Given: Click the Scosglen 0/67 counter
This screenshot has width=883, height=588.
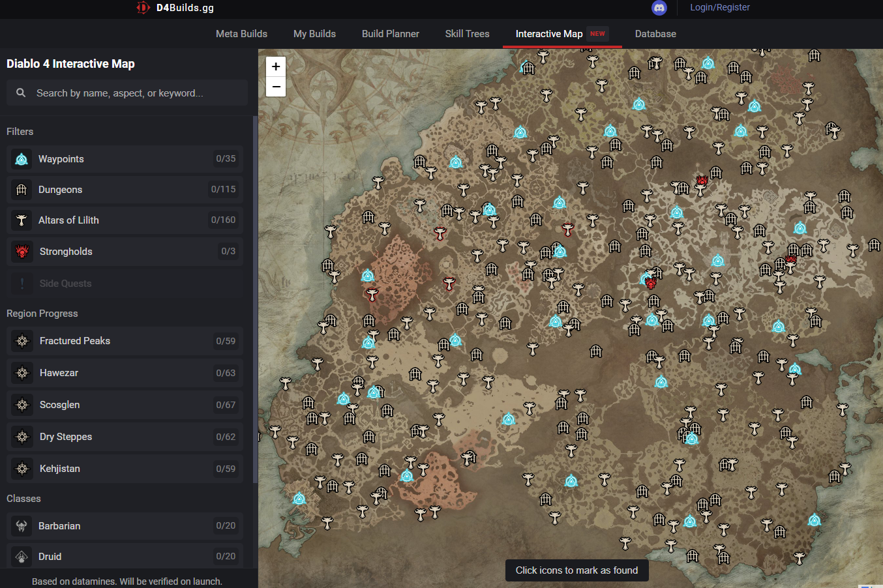Looking at the screenshot, I should tap(226, 405).
